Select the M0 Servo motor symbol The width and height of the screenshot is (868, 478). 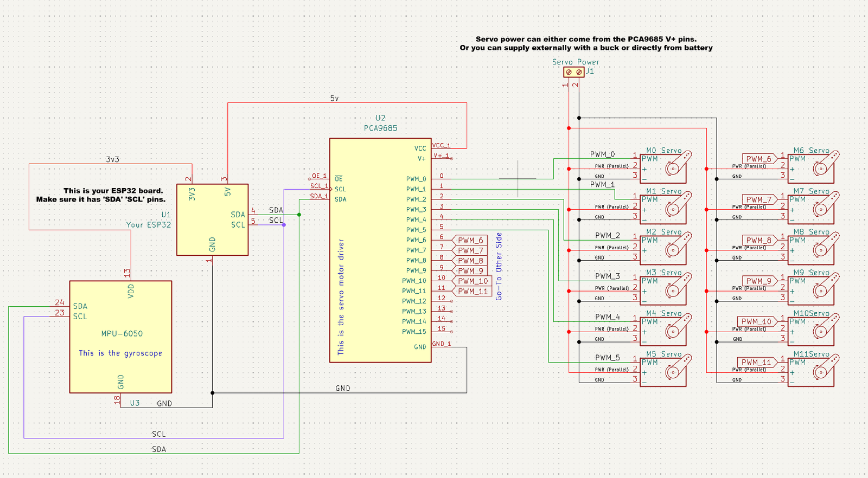666,167
